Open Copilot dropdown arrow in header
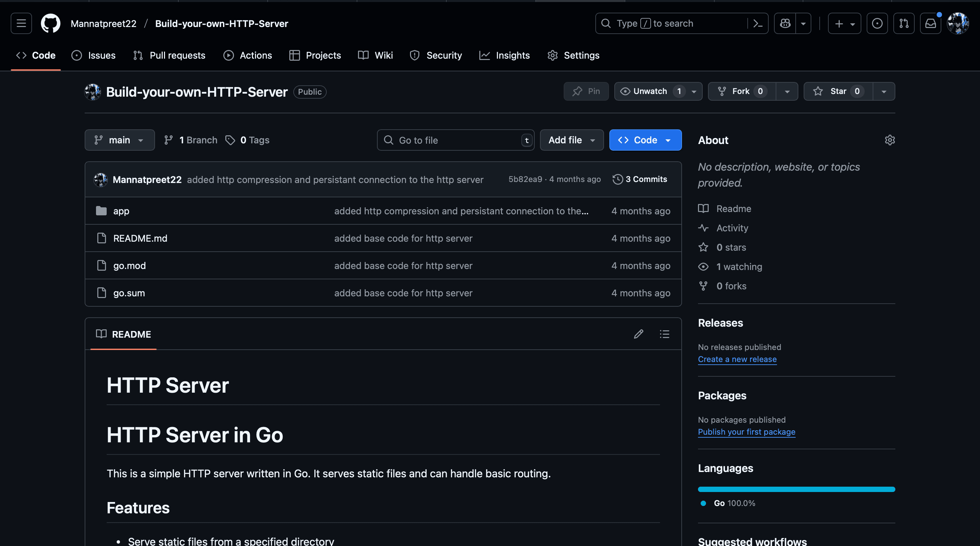Image resolution: width=980 pixels, height=546 pixels. point(803,23)
